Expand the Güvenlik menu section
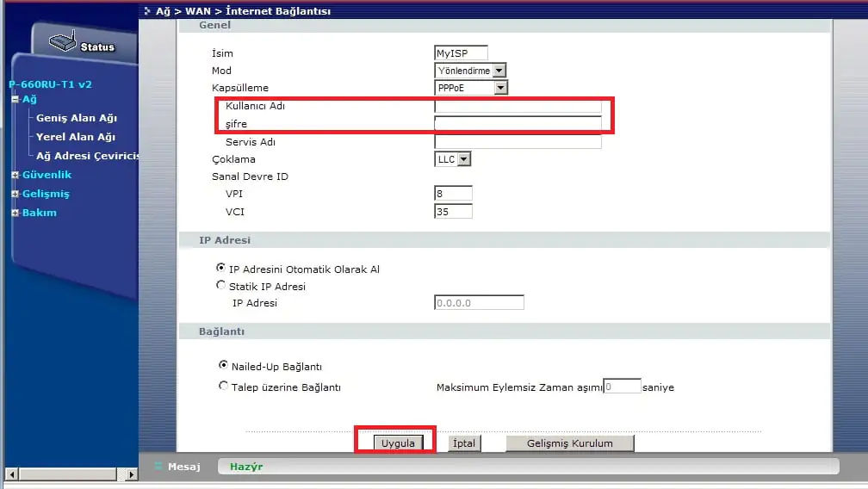868x489 pixels. 15,175
